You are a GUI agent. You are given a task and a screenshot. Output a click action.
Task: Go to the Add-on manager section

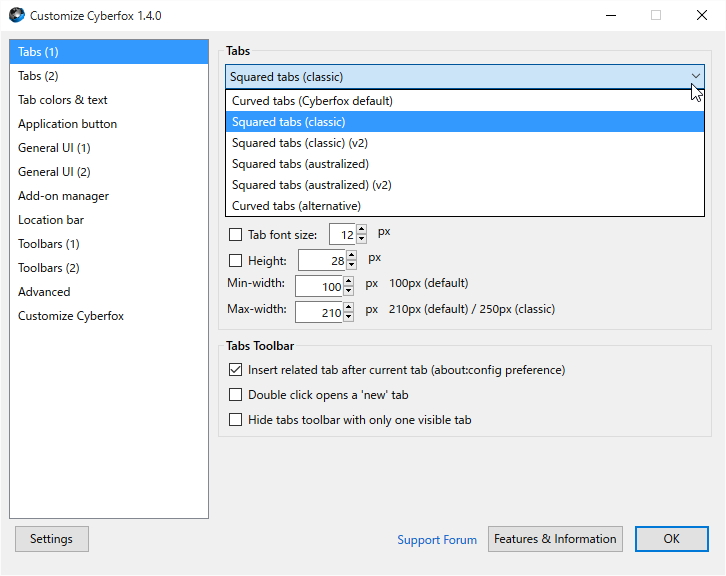(63, 196)
